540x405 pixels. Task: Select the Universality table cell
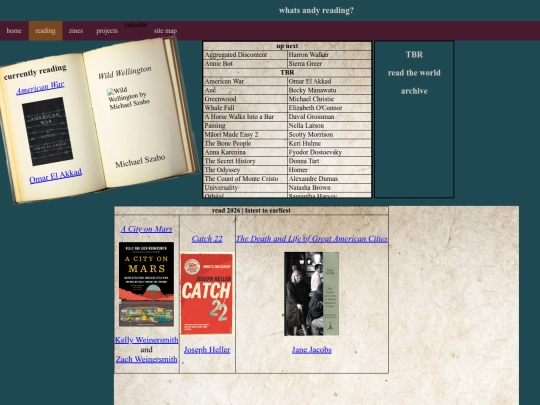[x=245, y=188]
